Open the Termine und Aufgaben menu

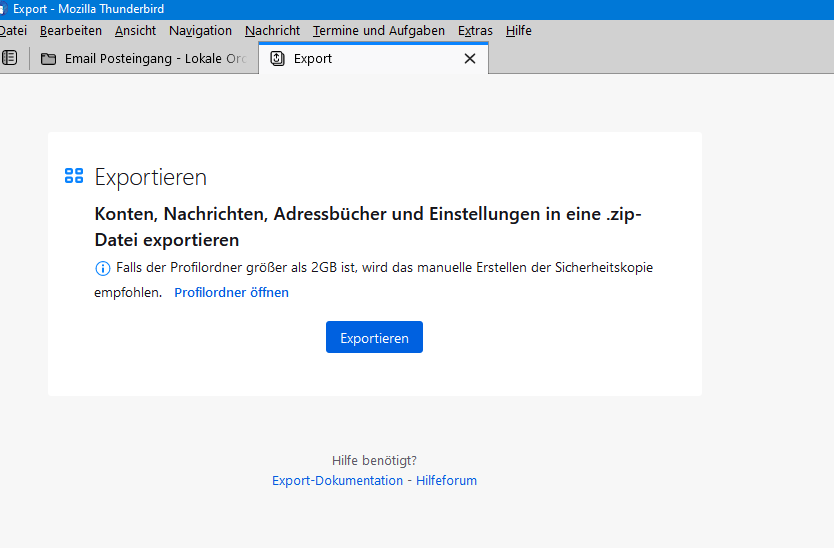point(379,31)
